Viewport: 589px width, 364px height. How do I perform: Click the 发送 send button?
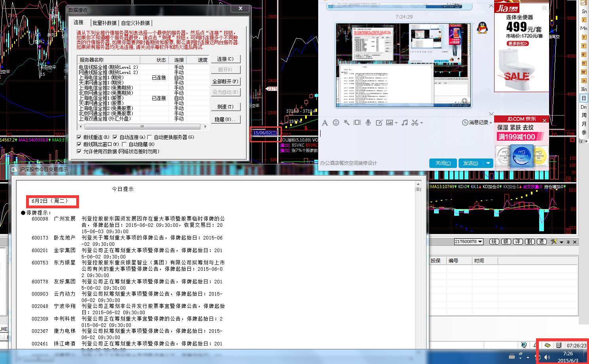pyautogui.click(x=470, y=163)
